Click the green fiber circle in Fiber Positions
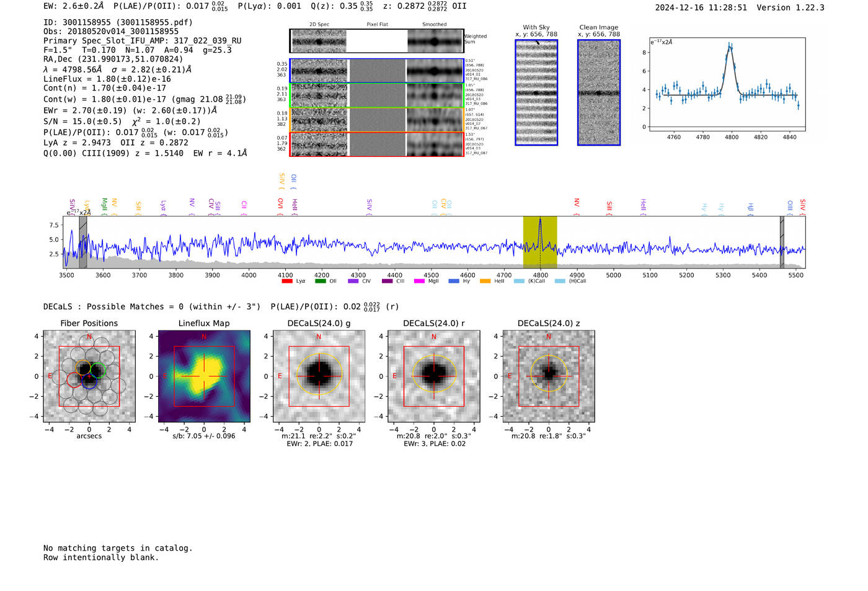Viewport: 868px width, 591px height. pos(99,370)
